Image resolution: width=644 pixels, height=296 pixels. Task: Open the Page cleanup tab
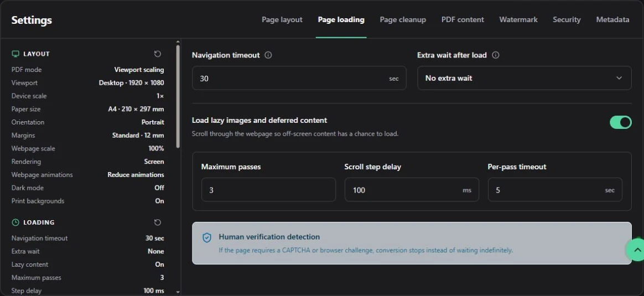tap(403, 20)
